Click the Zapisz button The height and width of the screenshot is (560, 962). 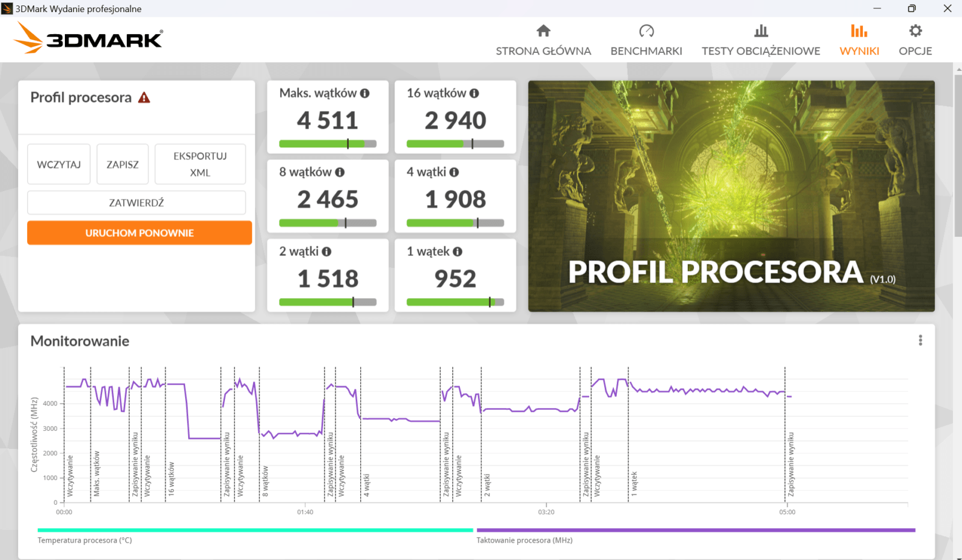[x=123, y=164]
